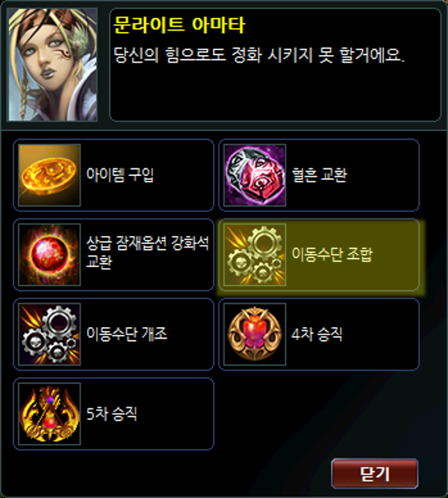Click the red orb 강화석 교환 icon

(x=49, y=255)
